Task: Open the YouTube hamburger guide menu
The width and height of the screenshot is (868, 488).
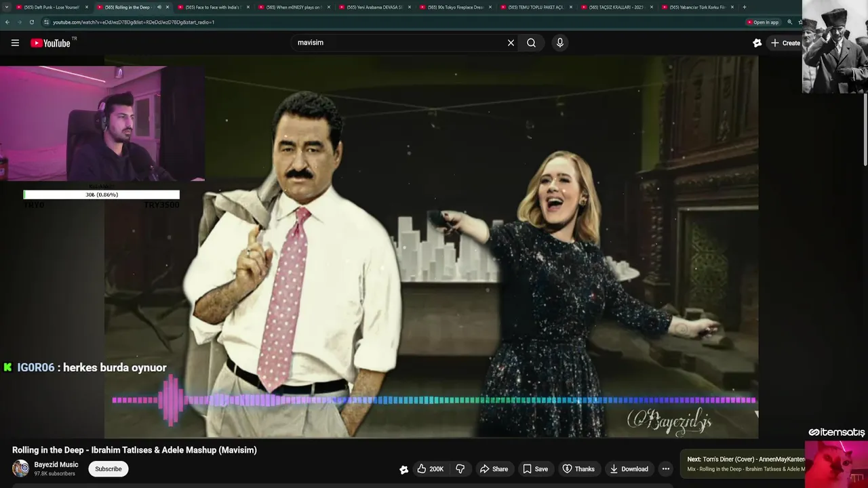Action: pyautogui.click(x=15, y=43)
